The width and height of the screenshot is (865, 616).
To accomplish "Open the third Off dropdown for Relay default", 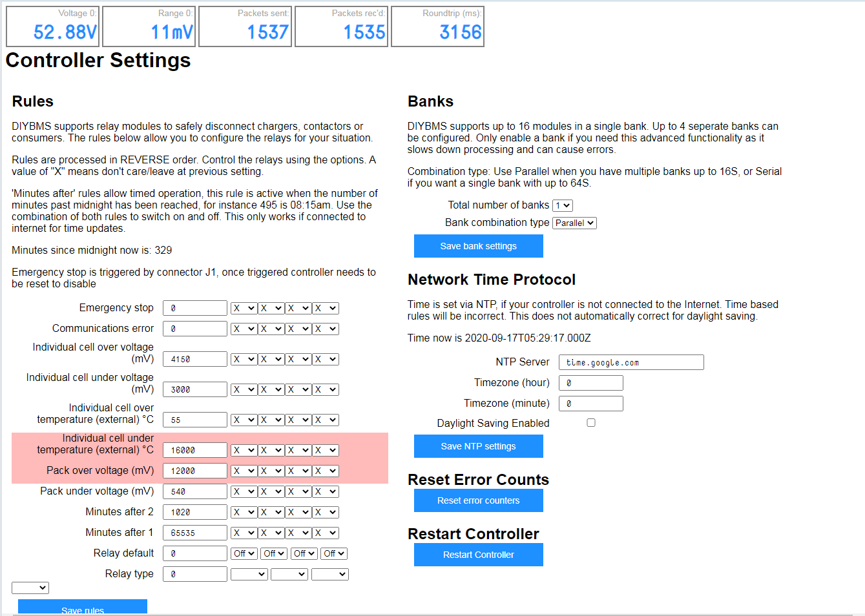I will click(x=304, y=554).
